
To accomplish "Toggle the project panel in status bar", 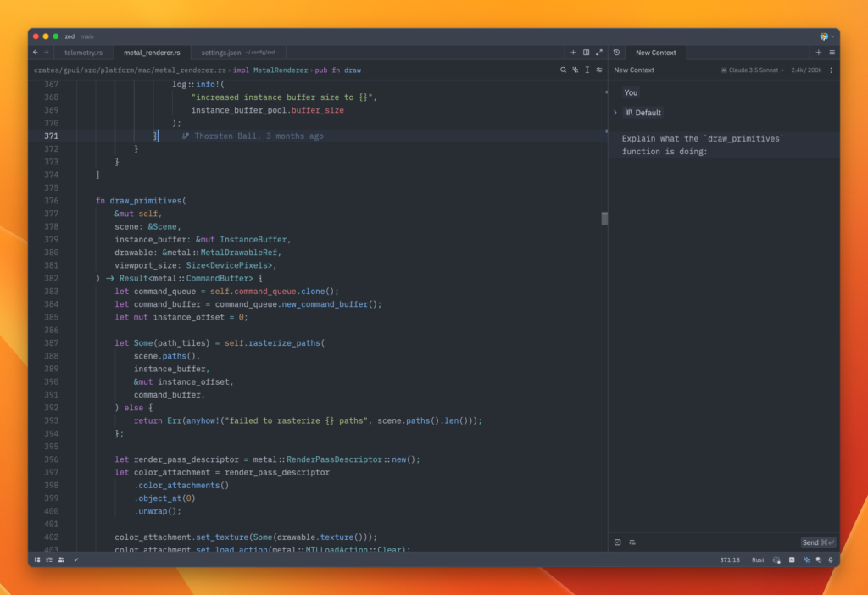I will pos(37,559).
